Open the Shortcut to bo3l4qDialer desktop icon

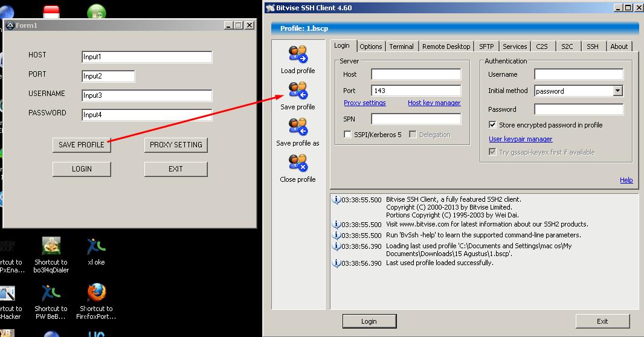51,246
